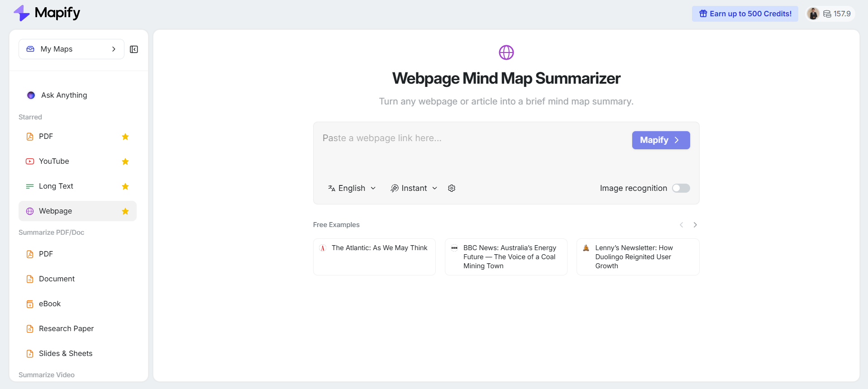This screenshot has width=868, height=389.
Task: Open the user profile avatar
Action: [x=813, y=14]
